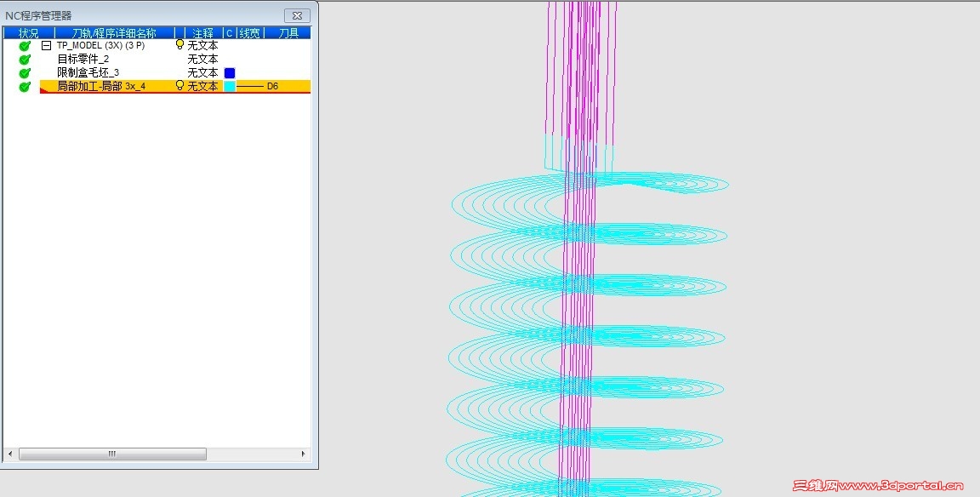The image size is (980, 497).
Task: Click the 刀轨/程序详细名称 column header
Action: coord(114,33)
